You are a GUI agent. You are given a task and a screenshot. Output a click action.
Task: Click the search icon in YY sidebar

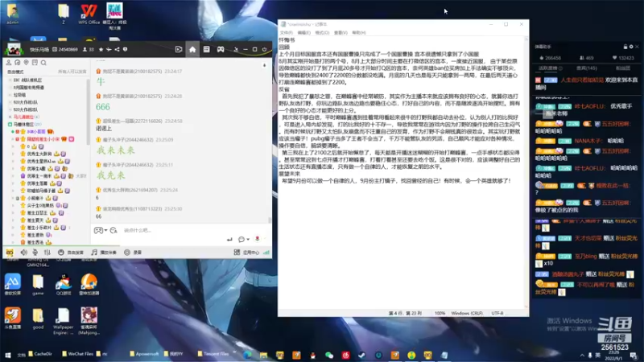coord(43,63)
